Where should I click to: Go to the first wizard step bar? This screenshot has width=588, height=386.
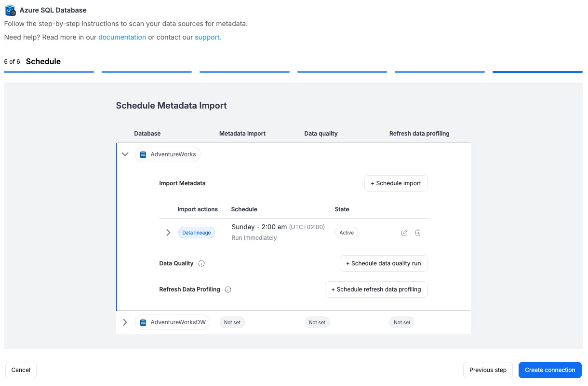(x=49, y=72)
